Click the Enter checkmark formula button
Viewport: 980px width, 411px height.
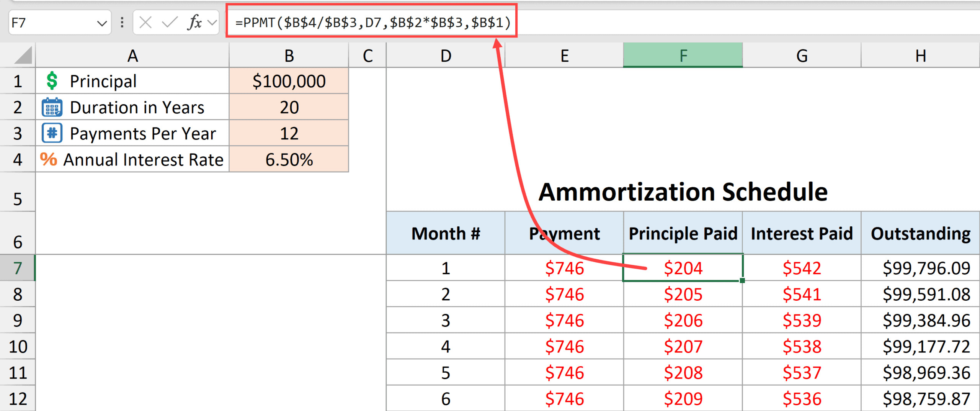coord(170,23)
